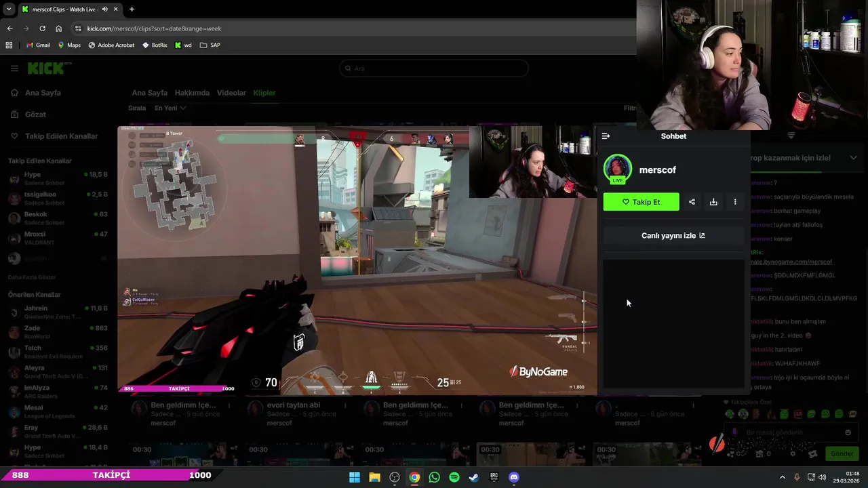The height and width of the screenshot is (488, 868).
Task: Click the Valorant clip video player
Action: pos(357,260)
